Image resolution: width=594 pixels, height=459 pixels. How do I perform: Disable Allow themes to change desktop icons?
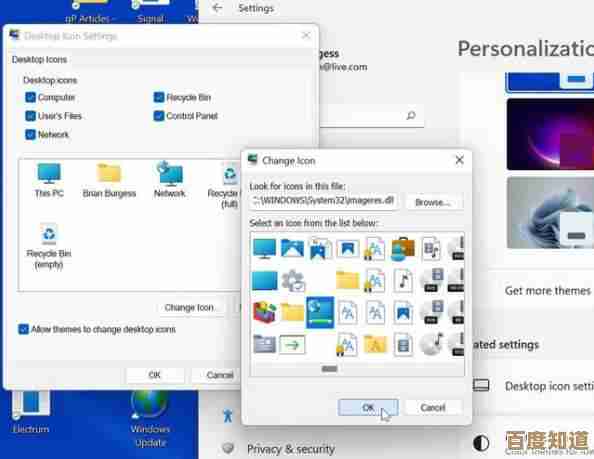click(23, 329)
